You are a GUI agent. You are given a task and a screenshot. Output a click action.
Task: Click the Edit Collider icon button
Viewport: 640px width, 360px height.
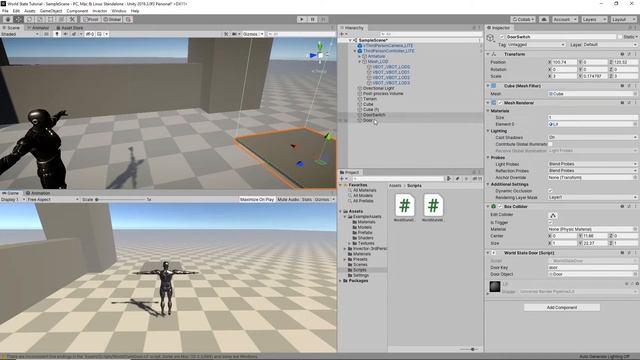(x=553, y=215)
